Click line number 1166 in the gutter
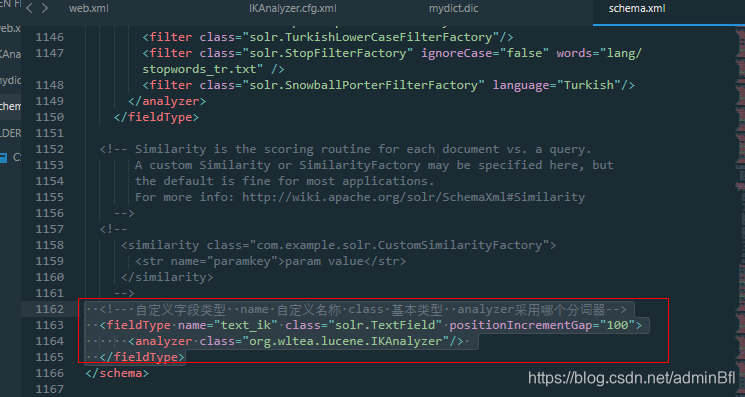745x397 pixels. [49, 373]
